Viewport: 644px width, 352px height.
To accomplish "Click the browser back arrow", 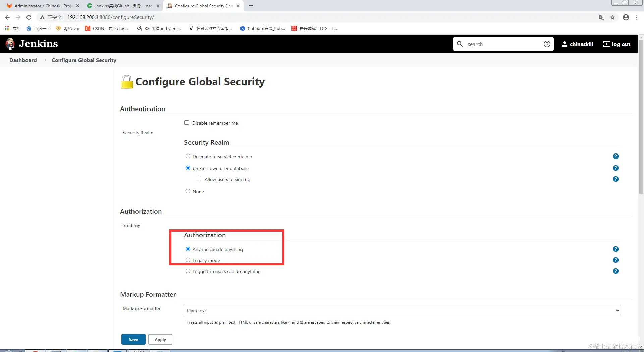I will click(7, 17).
